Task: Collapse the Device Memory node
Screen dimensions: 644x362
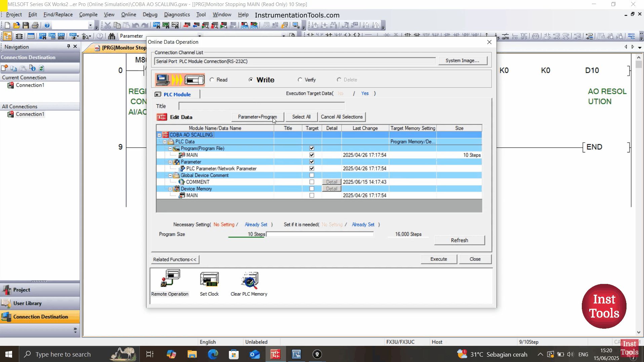Action: pos(170,189)
